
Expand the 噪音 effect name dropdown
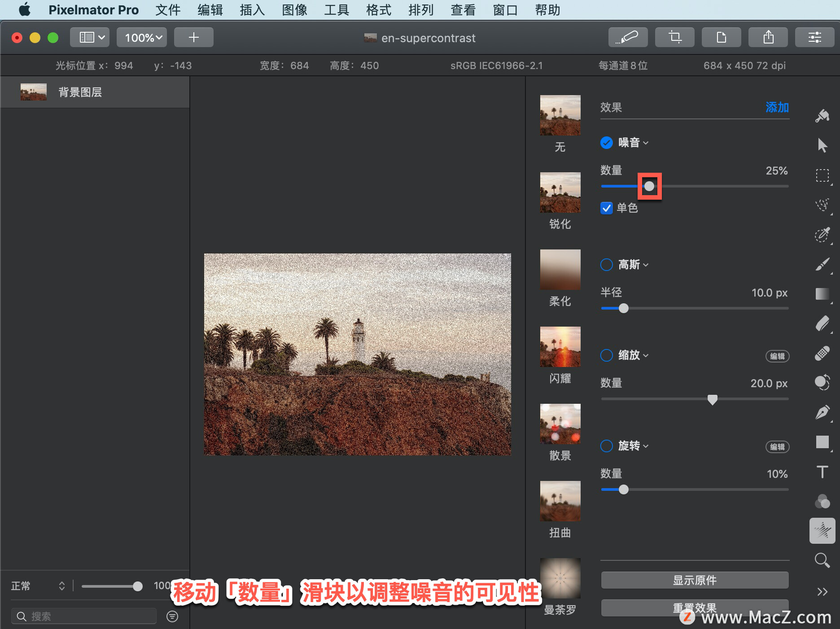point(634,143)
